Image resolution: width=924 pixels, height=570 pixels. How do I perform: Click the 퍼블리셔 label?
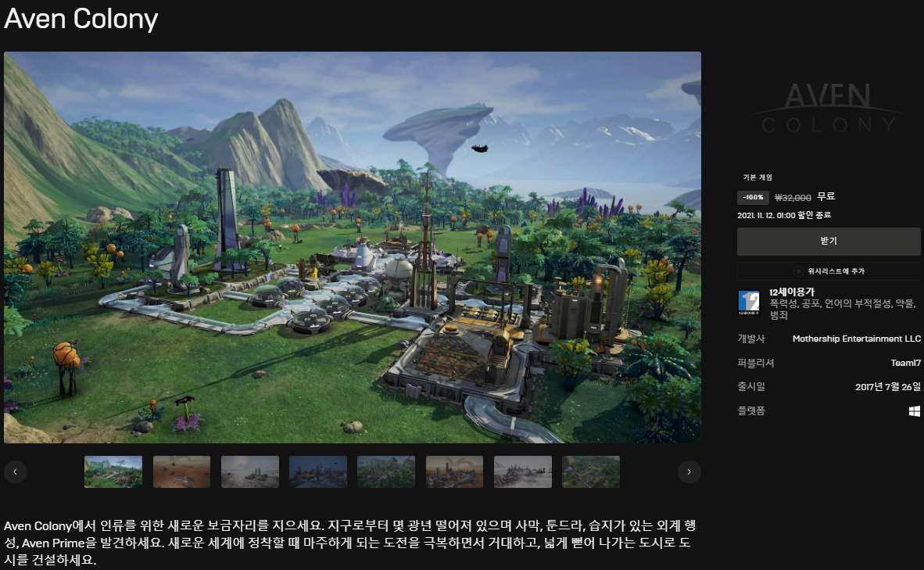756,363
